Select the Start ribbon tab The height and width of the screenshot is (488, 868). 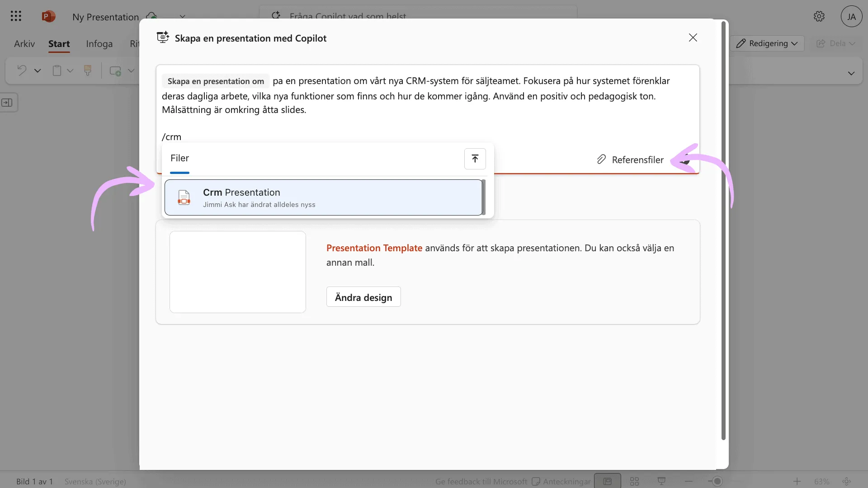coord(59,43)
